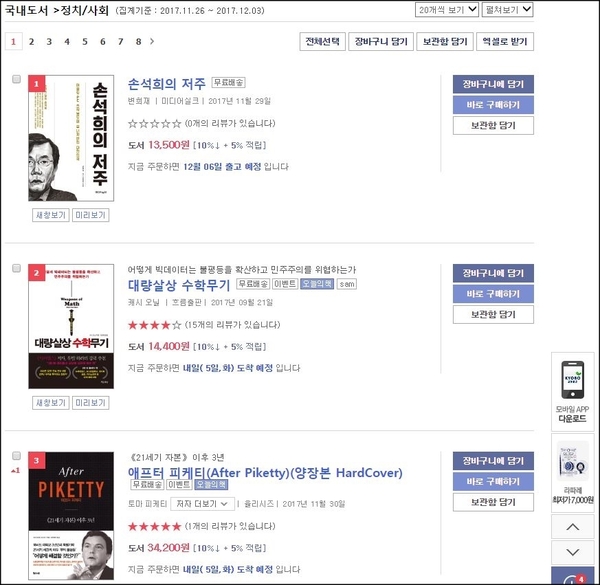This screenshot has height=585, width=600.
Task: Add 손석희의 저주 to cart
Action: (493, 84)
